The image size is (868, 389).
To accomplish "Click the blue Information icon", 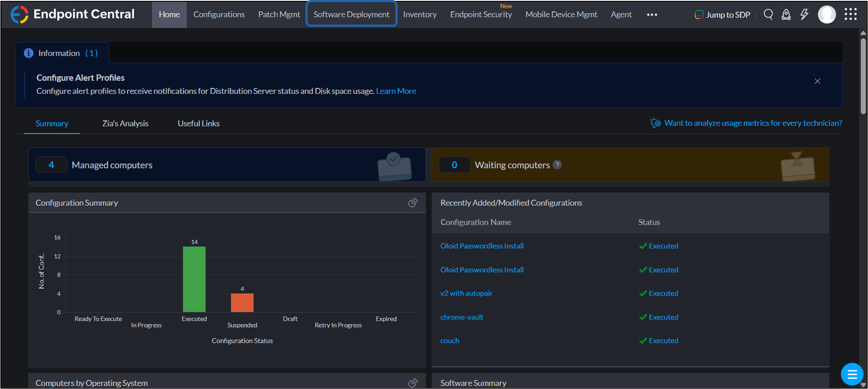I will click(29, 53).
